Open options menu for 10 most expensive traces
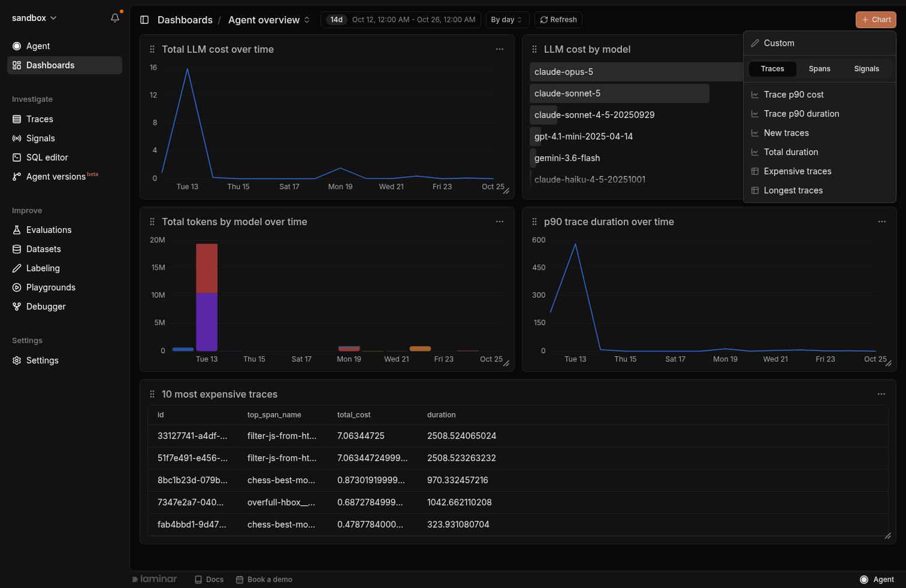Screen dimensions: 906x588 (x=881, y=394)
